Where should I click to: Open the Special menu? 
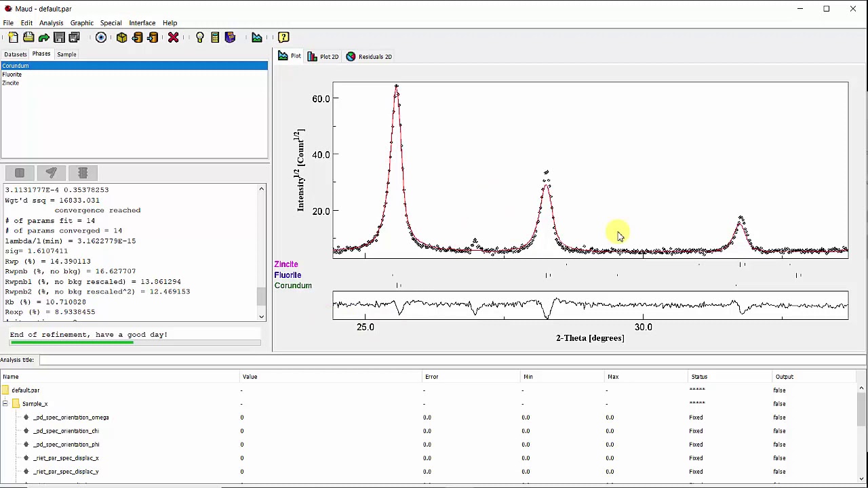point(111,23)
